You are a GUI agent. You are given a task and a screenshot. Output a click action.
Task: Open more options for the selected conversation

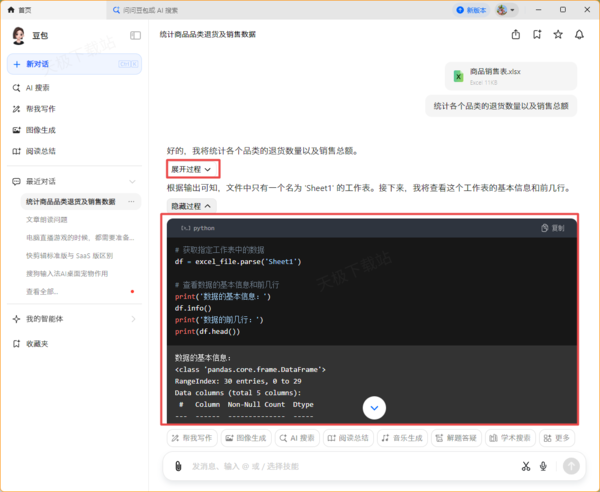pyautogui.click(x=131, y=202)
